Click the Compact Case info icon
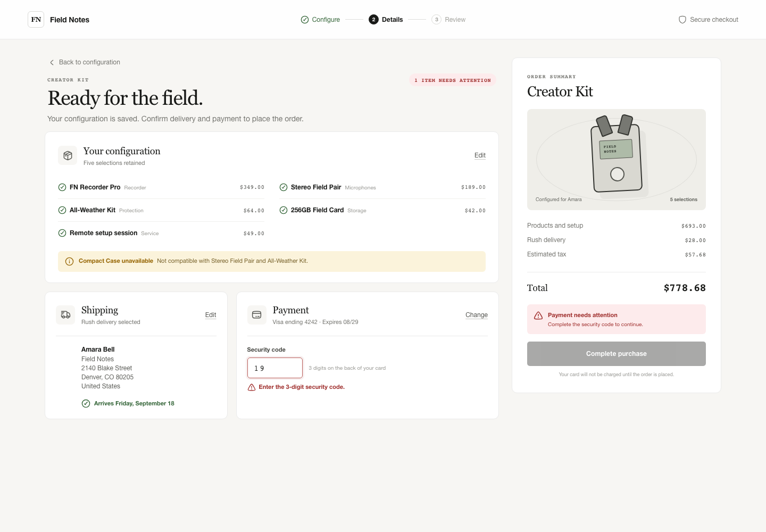Image resolution: width=766 pixels, height=532 pixels. tap(69, 261)
